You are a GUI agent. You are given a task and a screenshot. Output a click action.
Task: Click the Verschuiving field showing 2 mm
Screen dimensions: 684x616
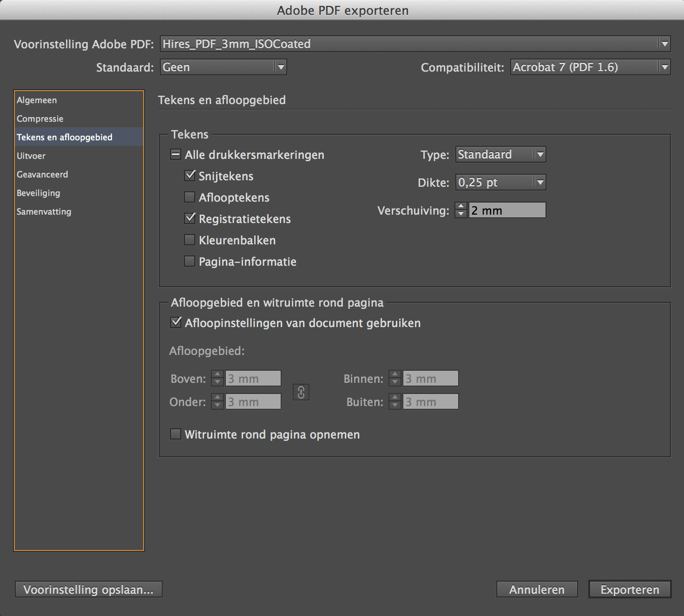(507, 210)
